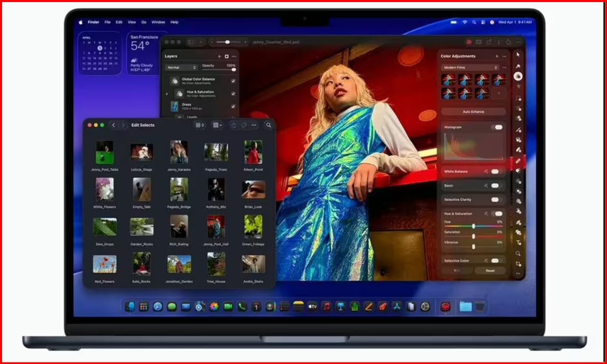Toggle the Histogram switch
The width and height of the screenshot is (607, 364).
tap(497, 127)
